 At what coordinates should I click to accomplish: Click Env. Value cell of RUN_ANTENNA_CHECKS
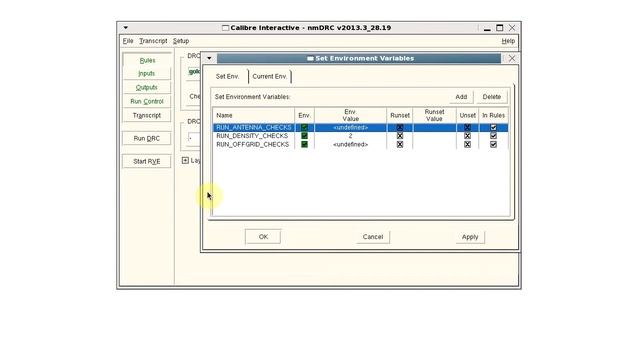pos(350,127)
